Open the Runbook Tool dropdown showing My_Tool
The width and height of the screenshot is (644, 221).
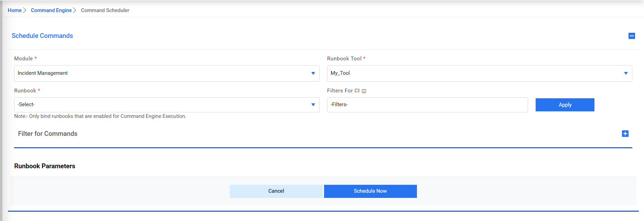click(475, 73)
